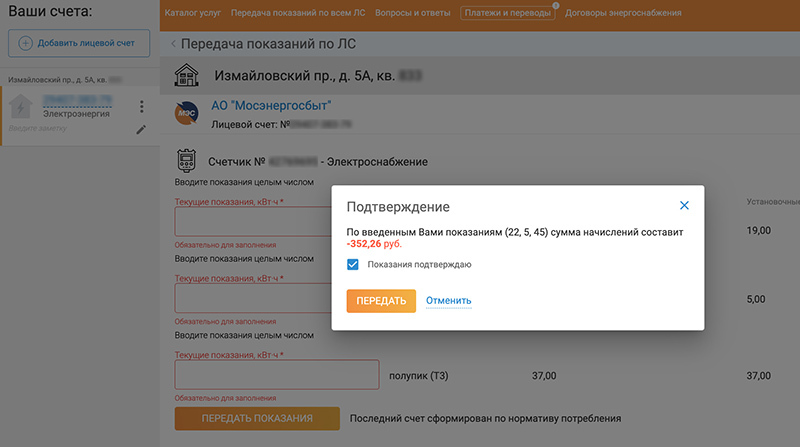Click the Лицевой счет: № label
This screenshot has height=447, width=800.
[251, 125]
